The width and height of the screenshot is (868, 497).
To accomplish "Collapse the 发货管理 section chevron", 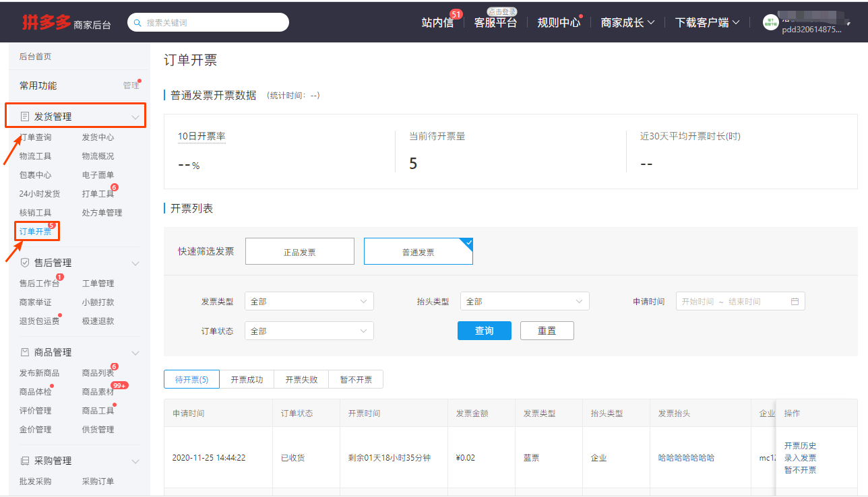I will click(x=135, y=117).
